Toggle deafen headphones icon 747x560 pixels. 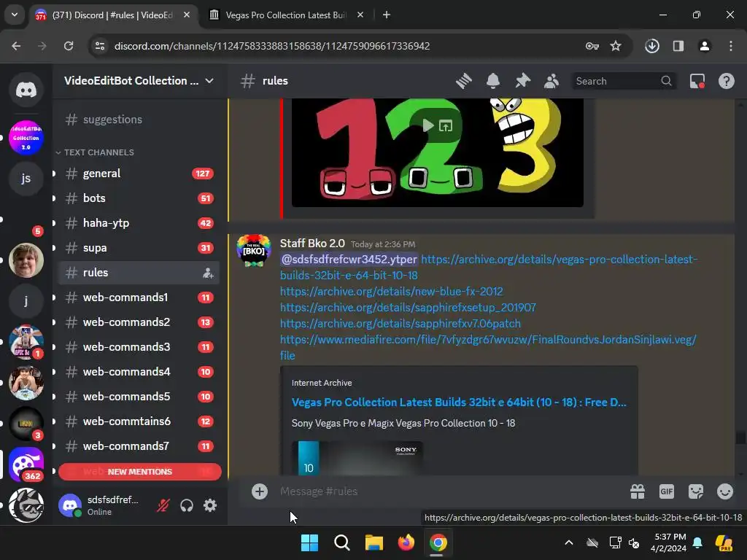coord(187,505)
